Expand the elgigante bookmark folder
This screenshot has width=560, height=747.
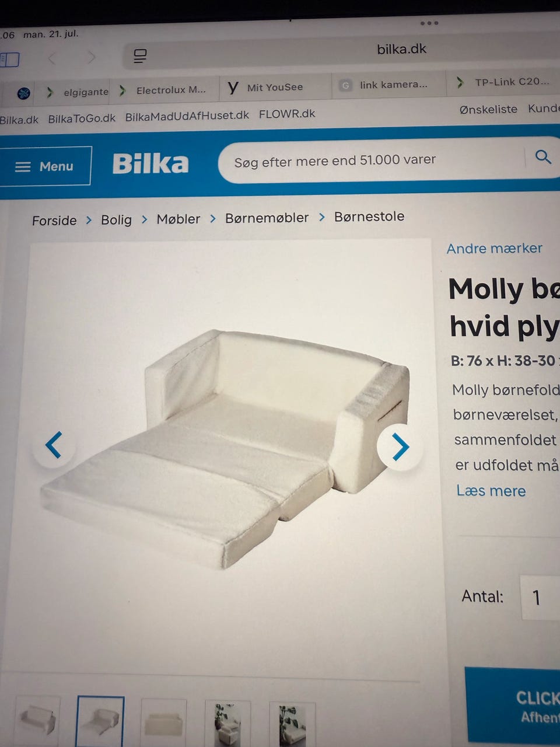(78, 92)
